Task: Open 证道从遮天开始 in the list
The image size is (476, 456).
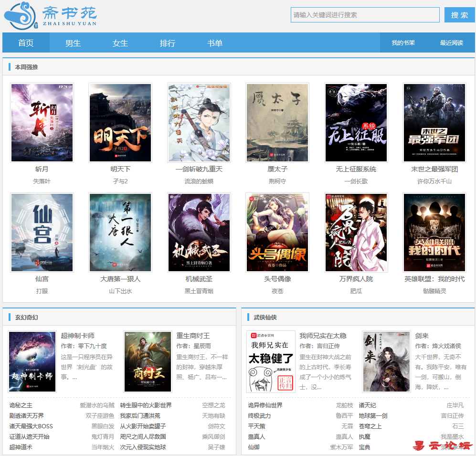Action: [29, 436]
